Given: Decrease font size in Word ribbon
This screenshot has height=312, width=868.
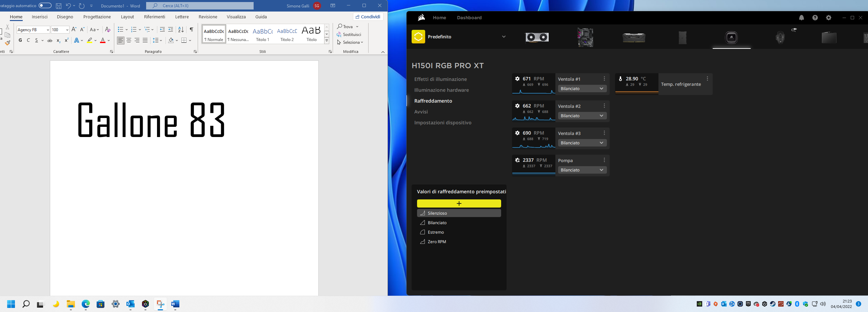Looking at the screenshot, I should pyautogui.click(x=82, y=30).
